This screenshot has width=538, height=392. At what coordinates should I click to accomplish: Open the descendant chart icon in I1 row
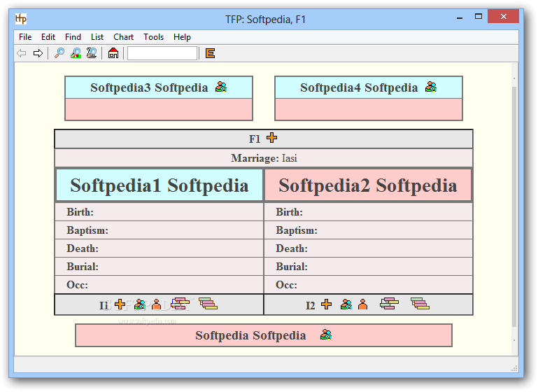pyautogui.click(x=208, y=304)
